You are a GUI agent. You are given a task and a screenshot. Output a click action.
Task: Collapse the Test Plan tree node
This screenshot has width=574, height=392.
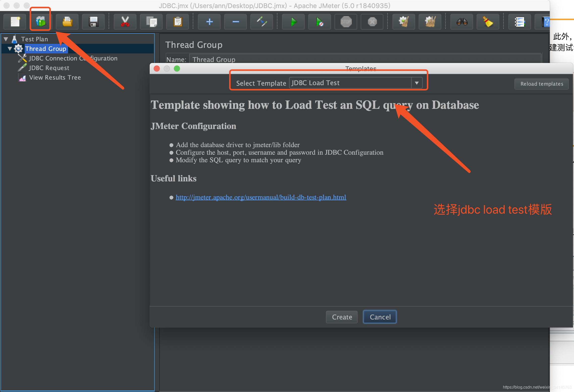click(x=6, y=39)
